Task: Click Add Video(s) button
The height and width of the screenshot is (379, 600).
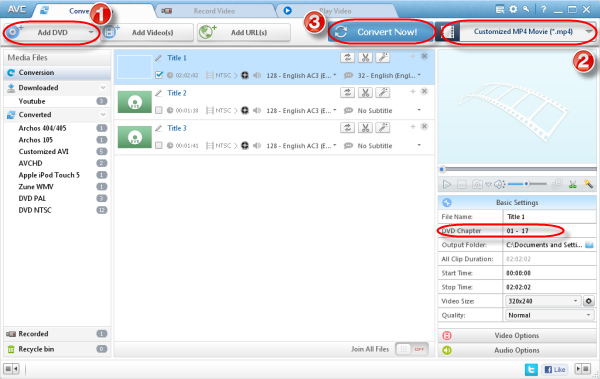Action: tap(148, 33)
